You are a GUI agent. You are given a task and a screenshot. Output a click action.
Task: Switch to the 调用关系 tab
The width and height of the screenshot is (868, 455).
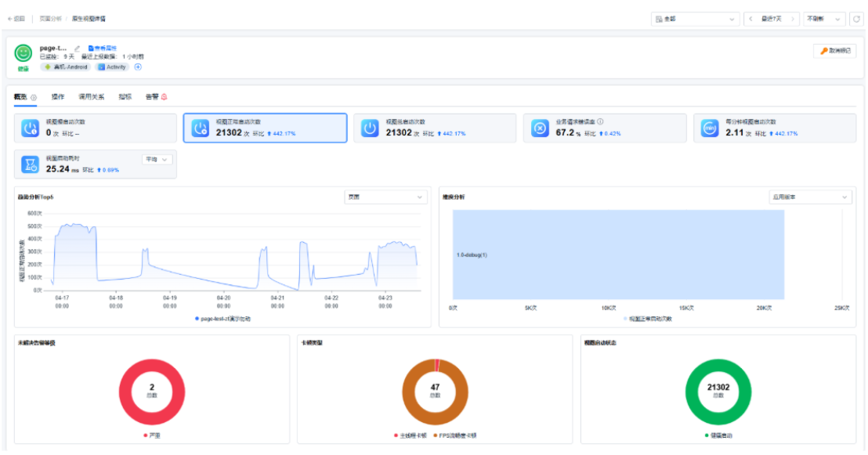[92, 97]
